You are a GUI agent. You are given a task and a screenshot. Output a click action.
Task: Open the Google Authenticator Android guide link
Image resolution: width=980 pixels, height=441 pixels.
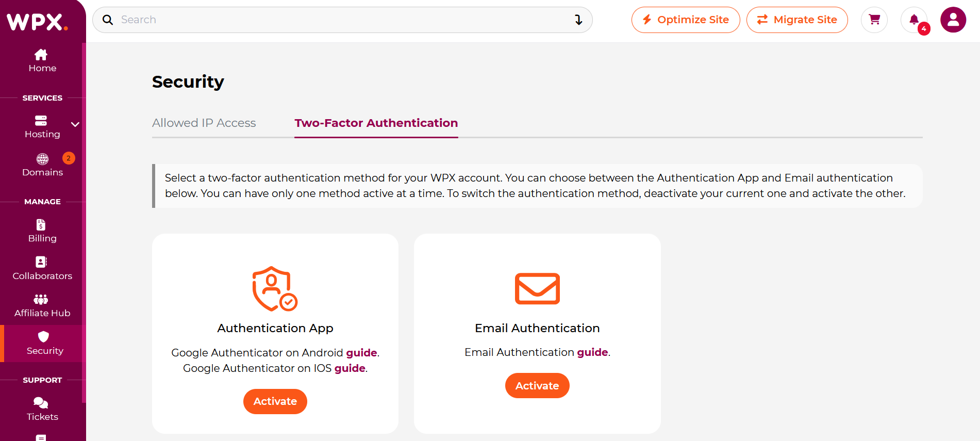pyautogui.click(x=361, y=353)
